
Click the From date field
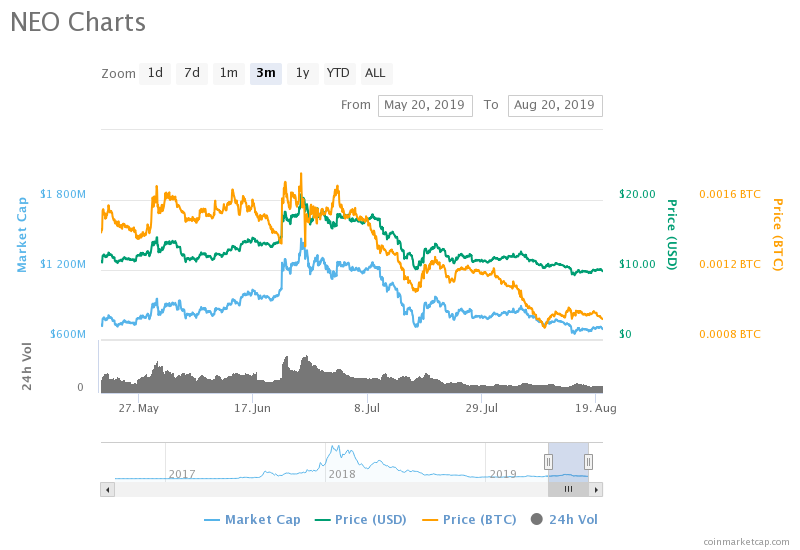click(x=425, y=105)
